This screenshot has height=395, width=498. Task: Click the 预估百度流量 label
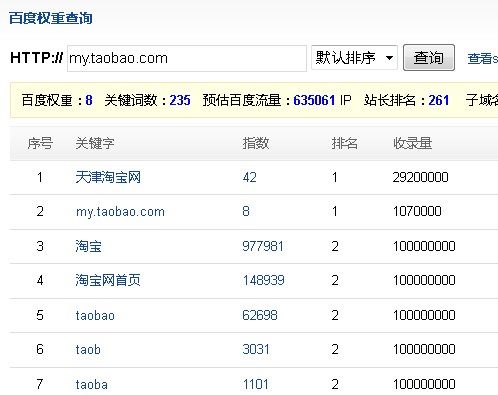(242, 100)
